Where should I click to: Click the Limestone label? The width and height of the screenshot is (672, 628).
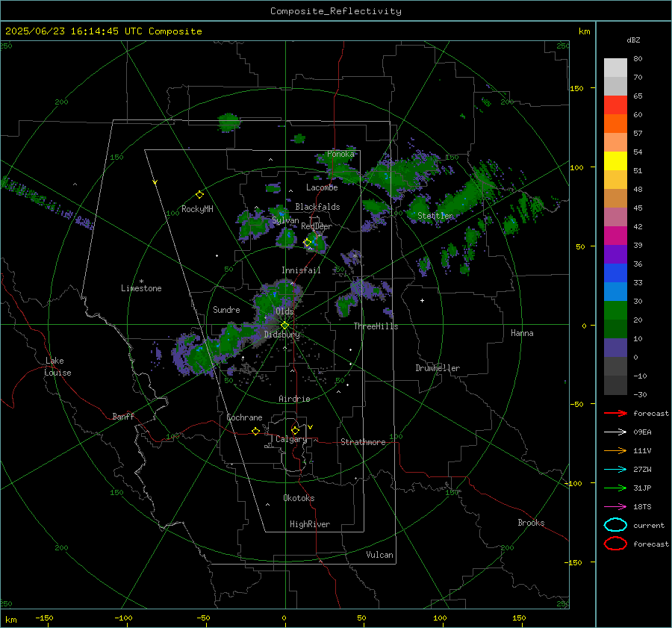coord(141,288)
